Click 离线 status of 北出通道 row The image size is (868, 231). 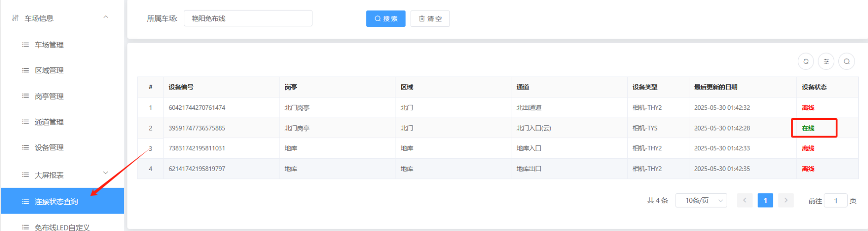coord(808,107)
